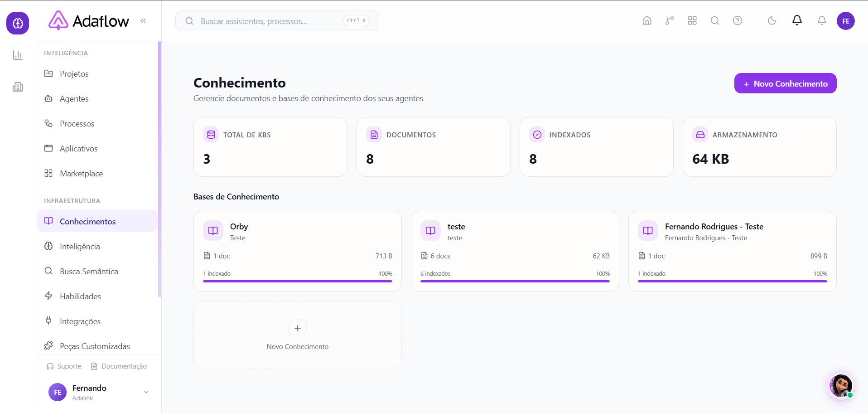The height and width of the screenshot is (413, 868).
Task: Collapse the sidebar with double chevron
Action: (143, 20)
